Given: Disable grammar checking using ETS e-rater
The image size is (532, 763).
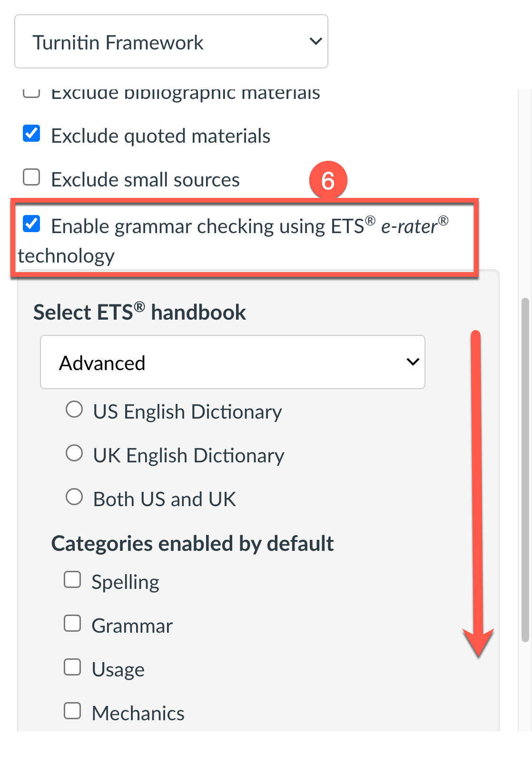Looking at the screenshot, I should tap(31, 224).
